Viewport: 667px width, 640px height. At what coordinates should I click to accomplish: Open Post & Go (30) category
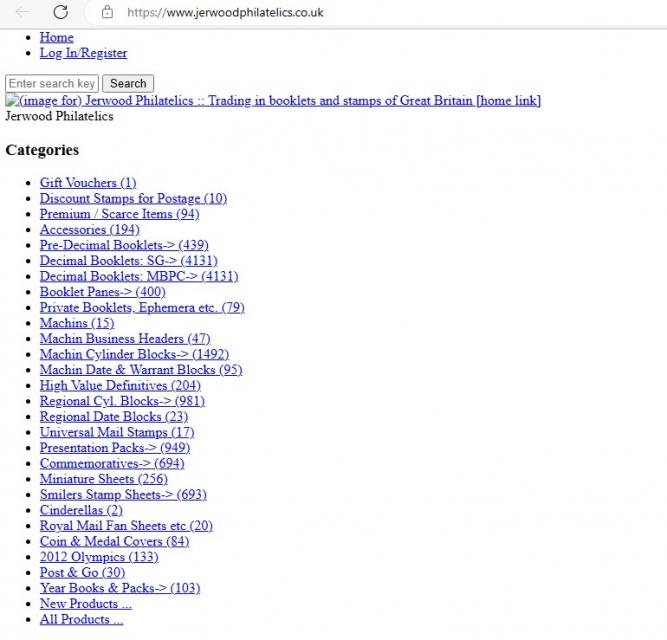[x=83, y=573]
